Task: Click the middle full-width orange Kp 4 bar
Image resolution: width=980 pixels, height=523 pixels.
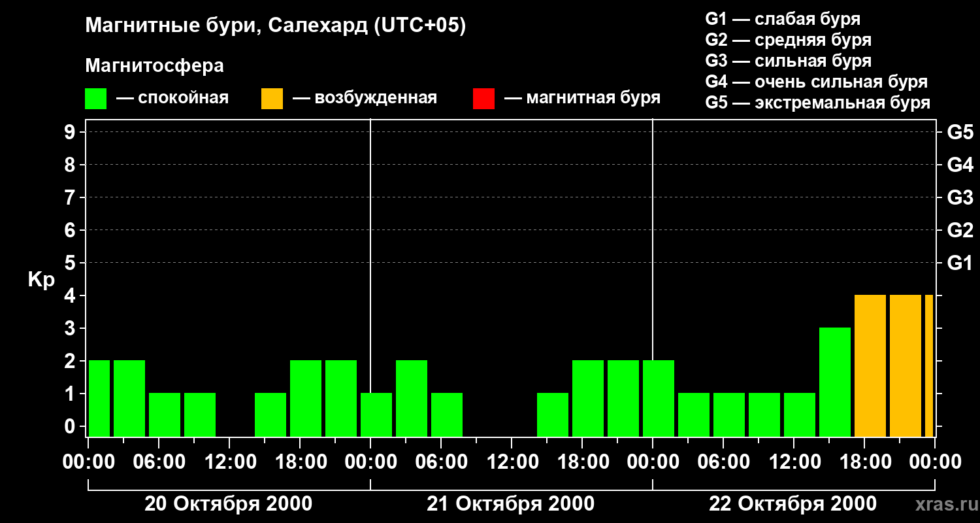Action: pos(906,365)
